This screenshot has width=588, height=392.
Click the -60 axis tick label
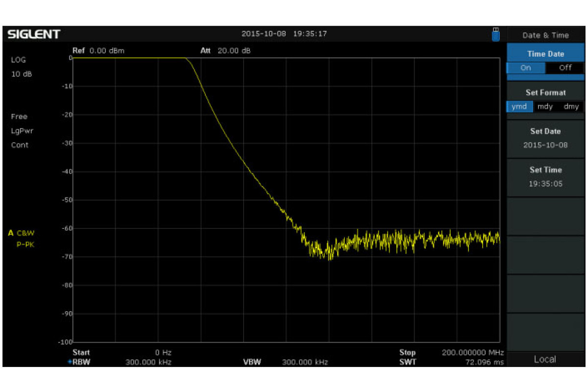pos(68,228)
